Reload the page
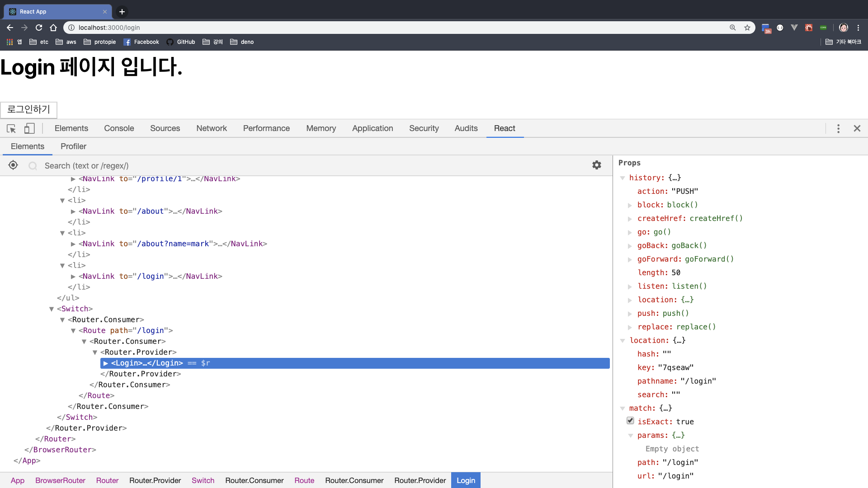Viewport: 868px width, 488px height. point(39,28)
